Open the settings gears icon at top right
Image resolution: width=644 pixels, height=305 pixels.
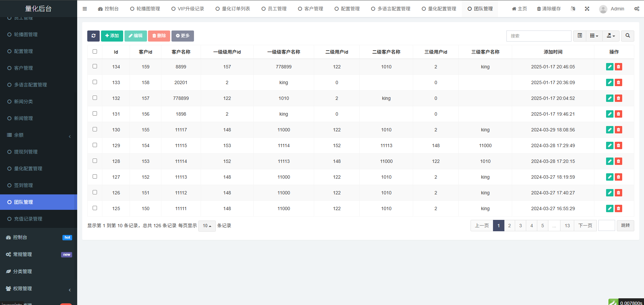(x=637, y=9)
